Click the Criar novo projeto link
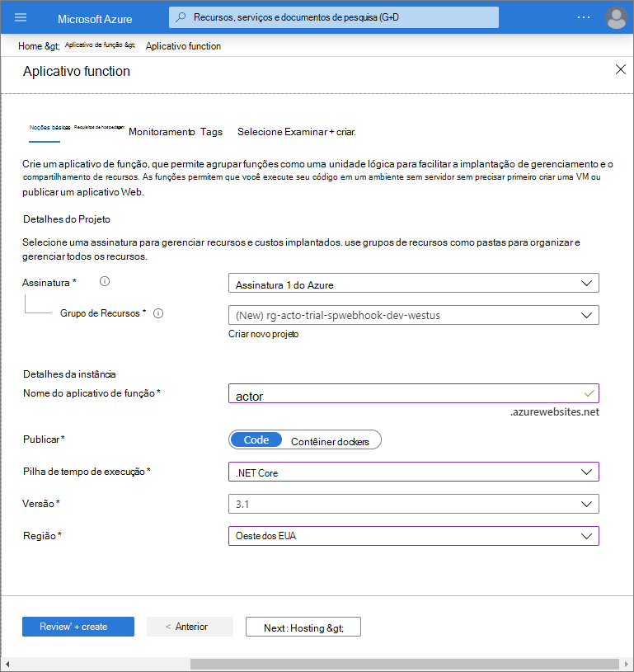The height and width of the screenshot is (672, 634). (263, 334)
